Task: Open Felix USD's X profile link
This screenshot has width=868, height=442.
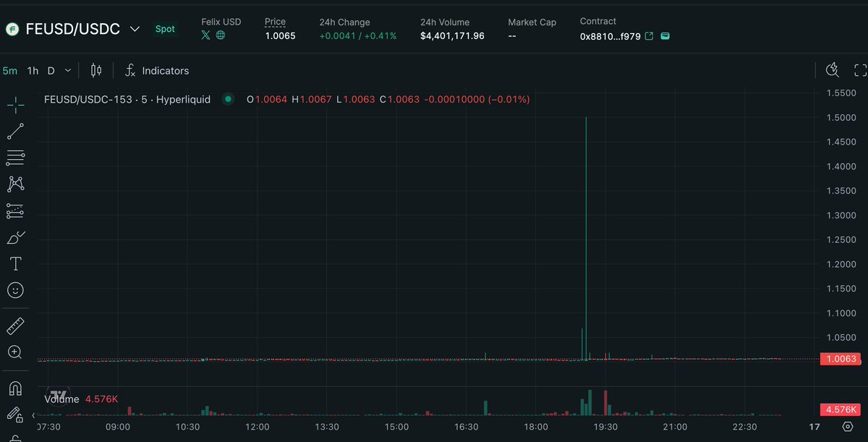Action: click(205, 34)
